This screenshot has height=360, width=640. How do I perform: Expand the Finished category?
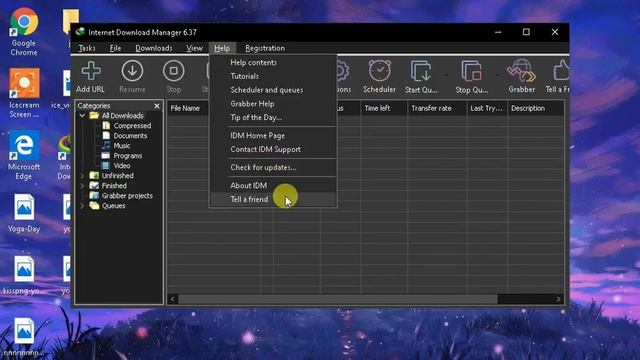[82, 186]
